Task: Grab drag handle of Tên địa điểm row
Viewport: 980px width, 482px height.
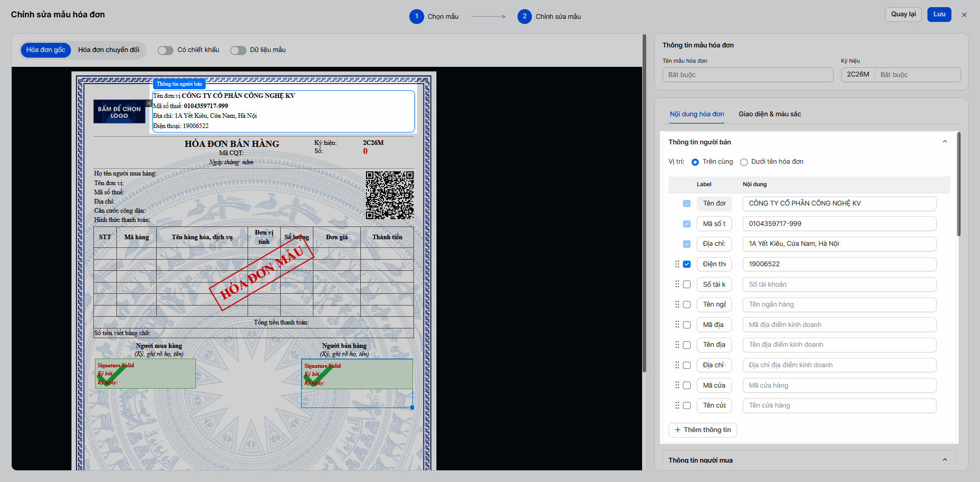Action: (x=677, y=345)
